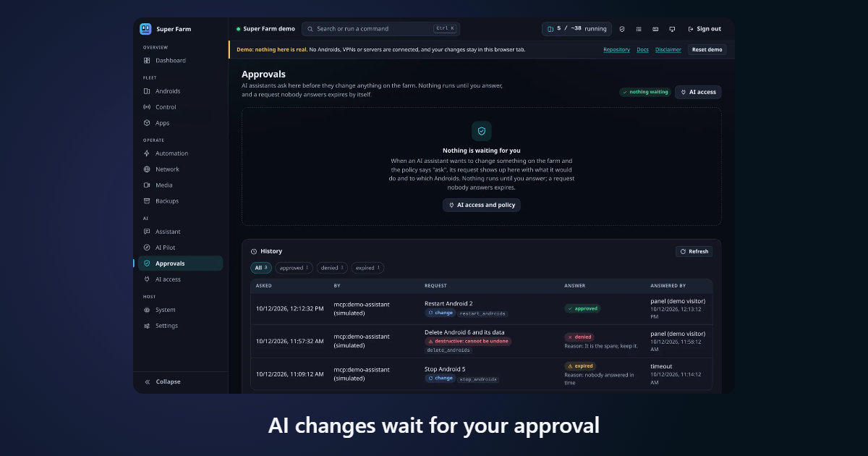
Task: Open the Approvals sidebar item
Action: click(181, 263)
